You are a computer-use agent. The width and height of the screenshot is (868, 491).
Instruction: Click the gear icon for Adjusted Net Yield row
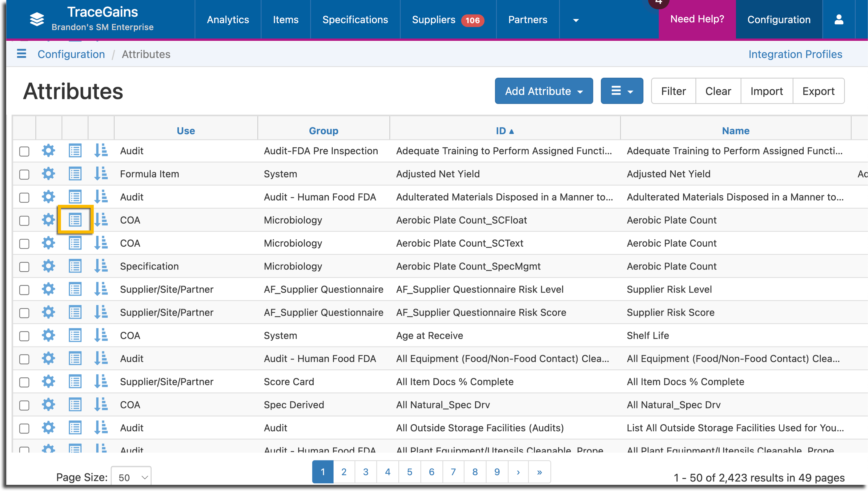(49, 174)
